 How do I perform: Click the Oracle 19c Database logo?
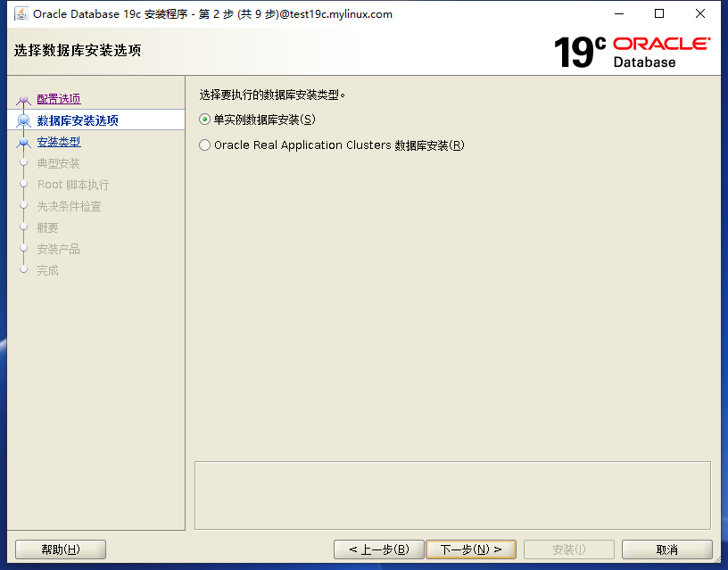click(632, 52)
